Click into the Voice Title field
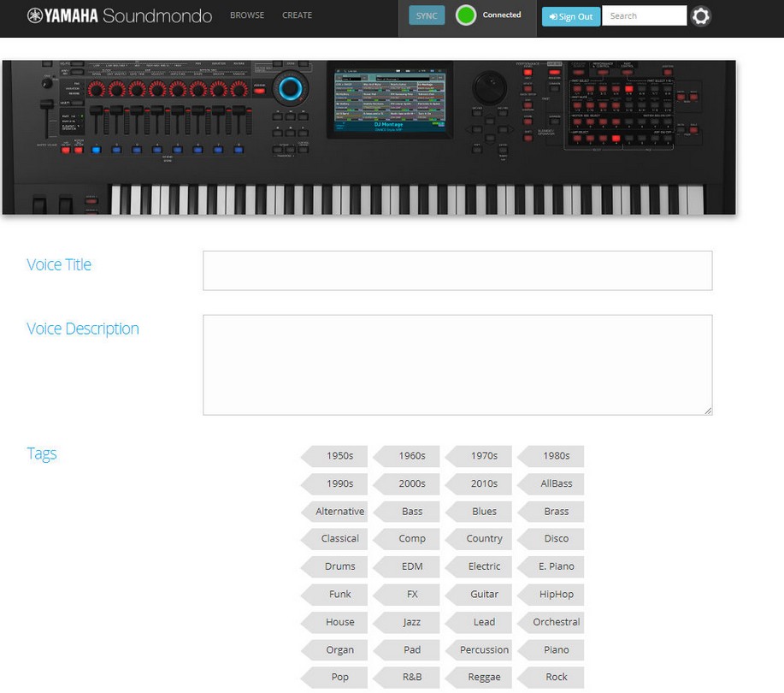 click(457, 270)
